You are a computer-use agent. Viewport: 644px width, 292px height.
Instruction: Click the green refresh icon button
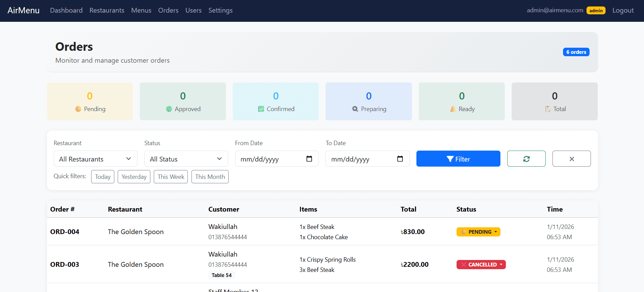coord(526,159)
